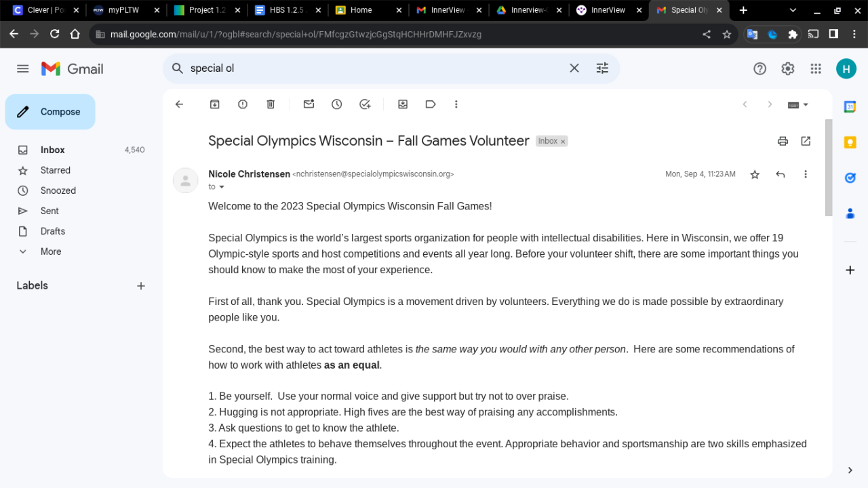This screenshot has width=868, height=488.
Task: Open Google Calendar side panel
Action: coord(850,106)
